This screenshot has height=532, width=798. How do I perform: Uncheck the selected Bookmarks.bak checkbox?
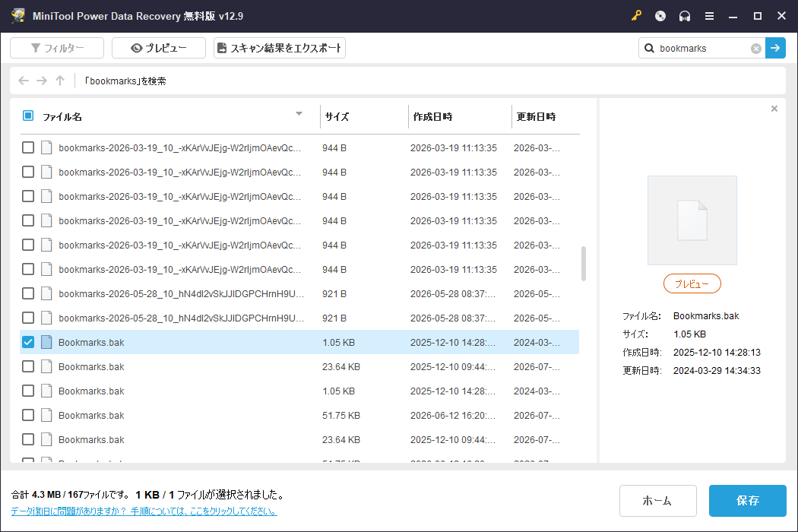coord(28,342)
